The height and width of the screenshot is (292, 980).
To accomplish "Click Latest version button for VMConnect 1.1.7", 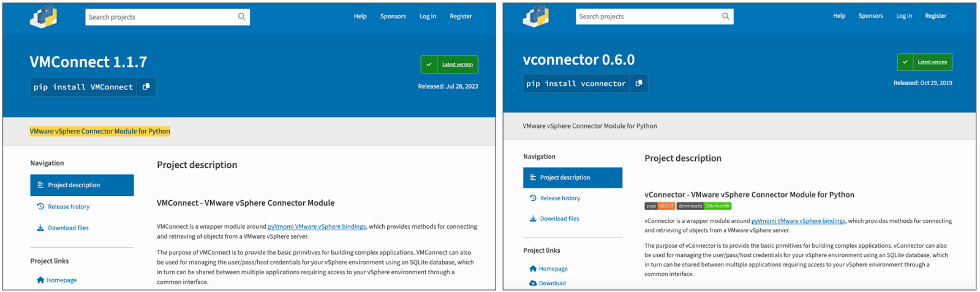I will [450, 64].
